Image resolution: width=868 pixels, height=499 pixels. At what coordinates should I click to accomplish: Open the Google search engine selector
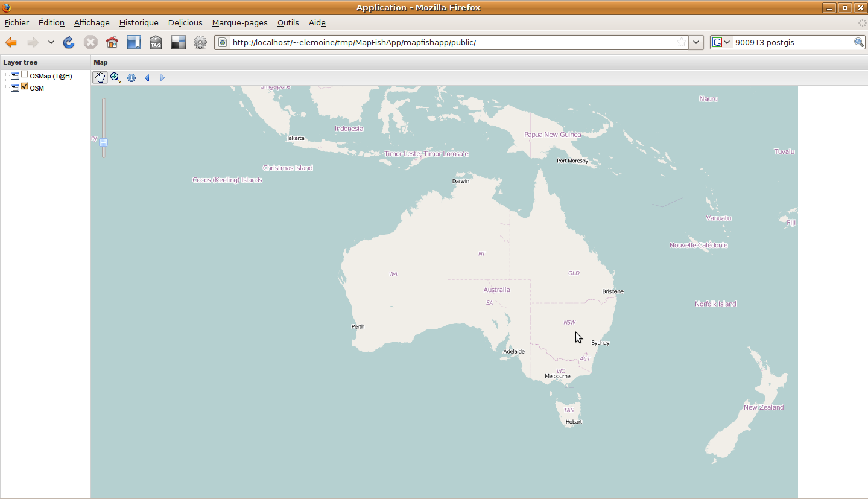pyautogui.click(x=721, y=42)
